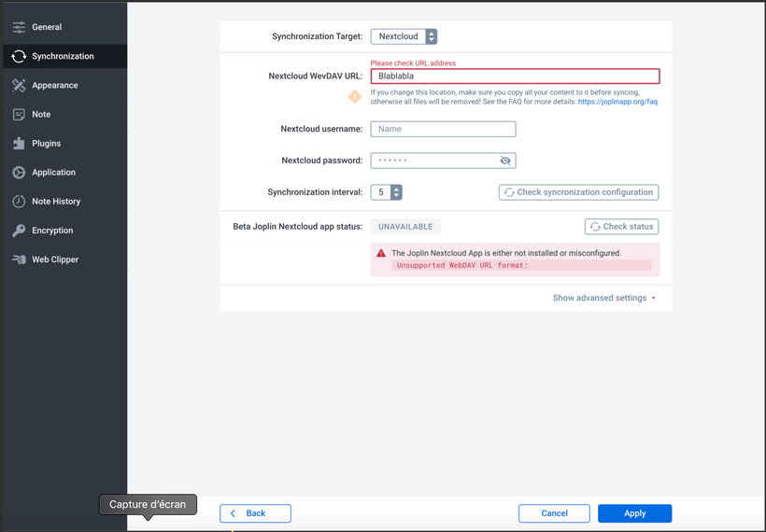Click the Back button
The image size is (766, 532).
[x=256, y=513]
